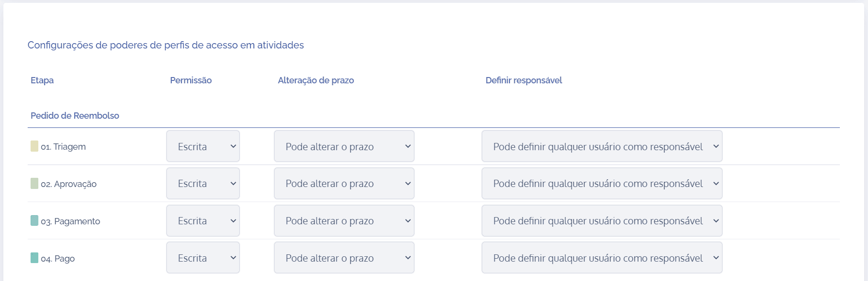The image size is (868, 281).
Task: Expand Alteração de prazo for 02. Aprovação
Action: [x=344, y=184]
